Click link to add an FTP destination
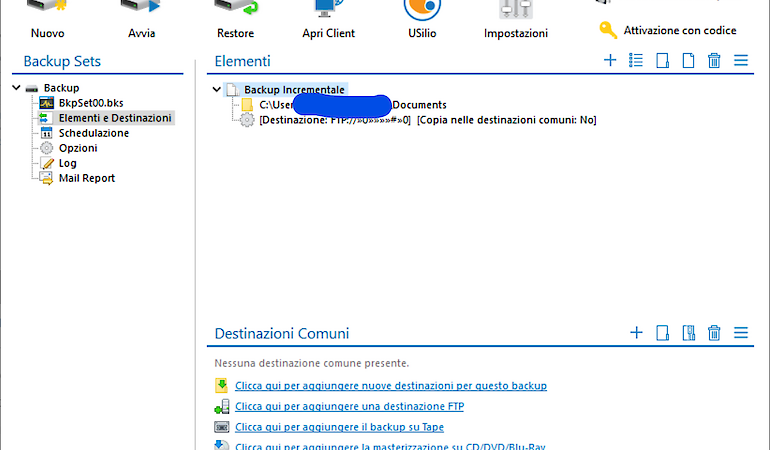Viewport: 770px width, 450px height. pos(349,406)
